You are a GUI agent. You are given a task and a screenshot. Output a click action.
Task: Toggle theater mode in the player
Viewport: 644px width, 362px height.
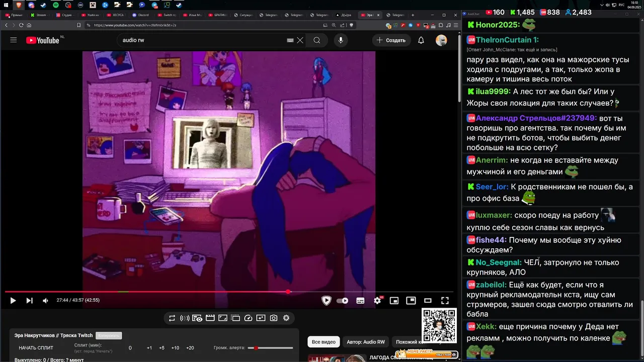tap(428, 301)
